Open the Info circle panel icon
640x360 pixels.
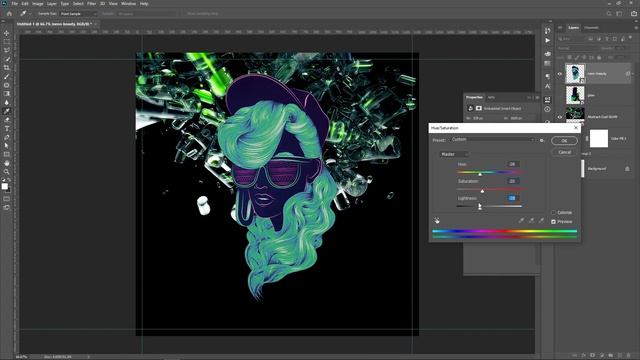547,109
